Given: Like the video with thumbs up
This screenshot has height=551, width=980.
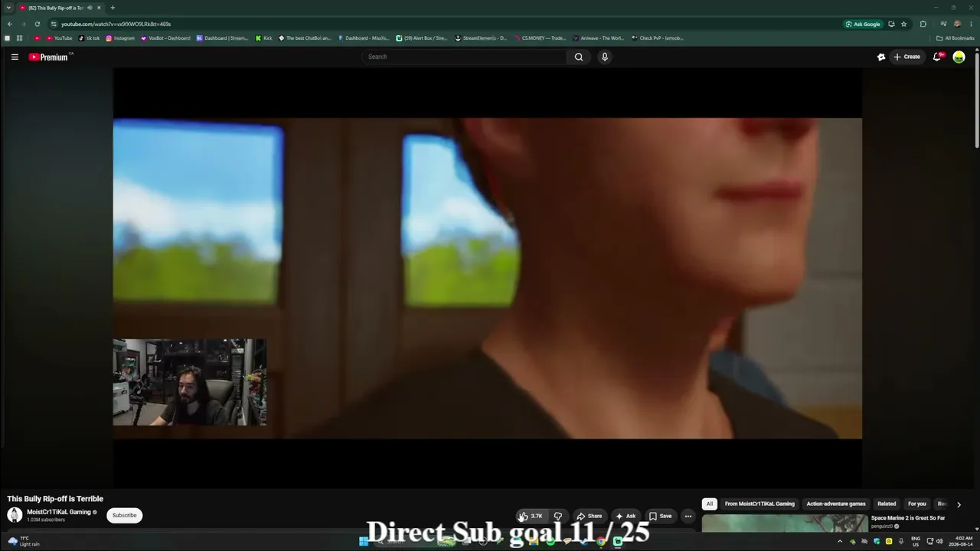Looking at the screenshot, I should click(531, 516).
